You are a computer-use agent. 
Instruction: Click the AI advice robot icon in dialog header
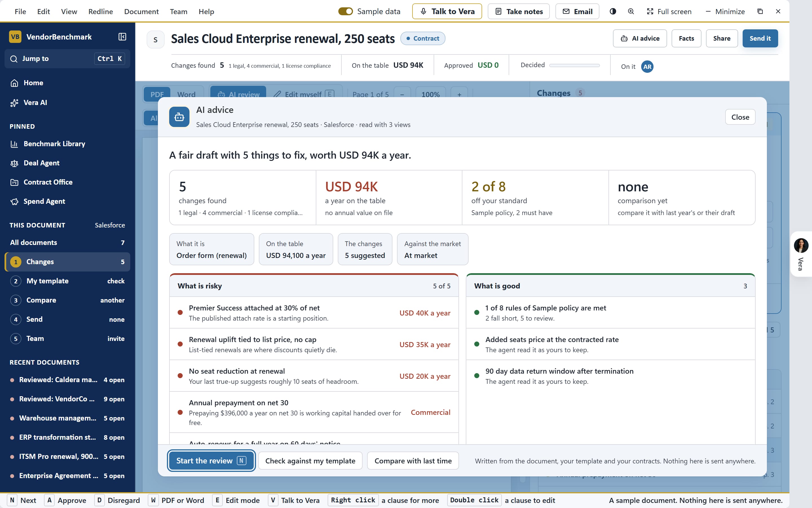tap(179, 117)
